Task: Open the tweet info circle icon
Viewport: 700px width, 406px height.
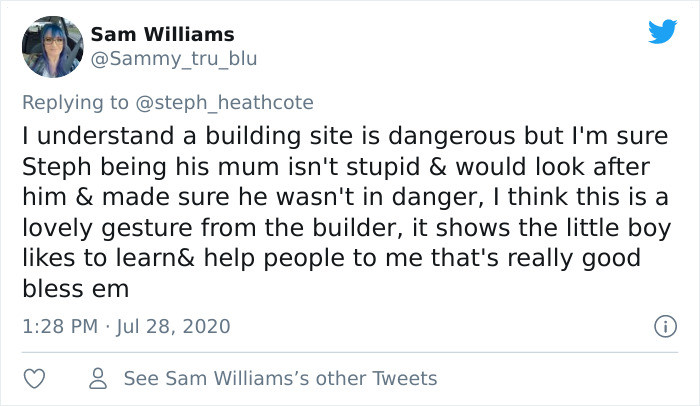Action: (661, 326)
